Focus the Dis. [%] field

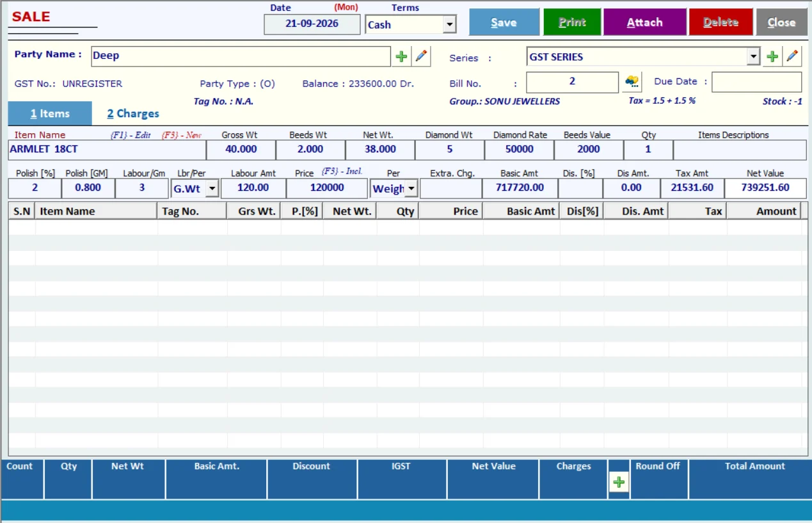click(x=580, y=188)
